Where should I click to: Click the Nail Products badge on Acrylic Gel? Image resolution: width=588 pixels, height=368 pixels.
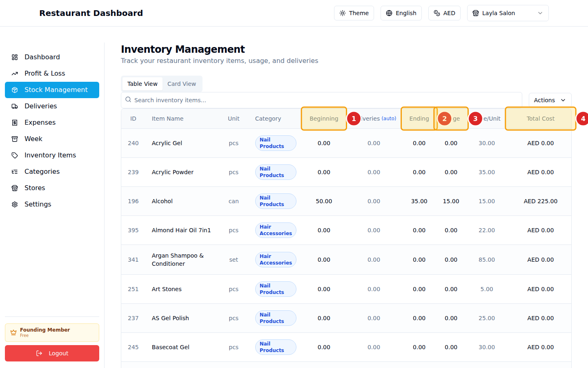coord(276,143)
